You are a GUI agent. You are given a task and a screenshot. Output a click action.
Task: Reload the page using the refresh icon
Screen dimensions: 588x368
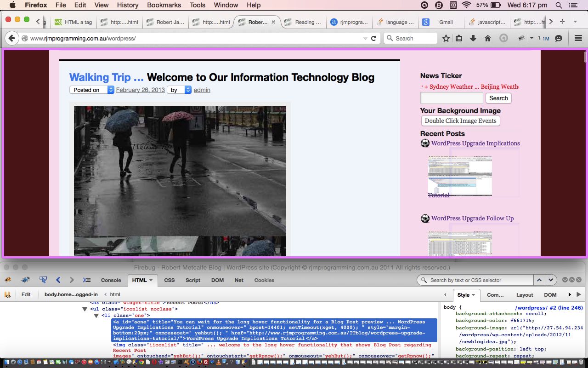[x=374, y=39]
